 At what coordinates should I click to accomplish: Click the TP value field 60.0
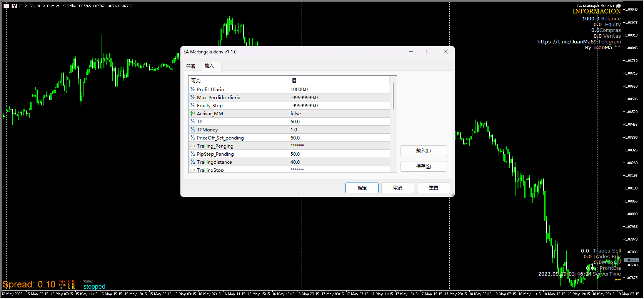339,122
